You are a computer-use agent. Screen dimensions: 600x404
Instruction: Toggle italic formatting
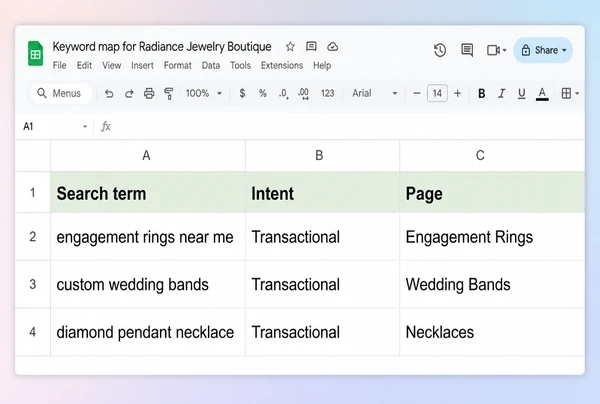[x=502, y=93]
